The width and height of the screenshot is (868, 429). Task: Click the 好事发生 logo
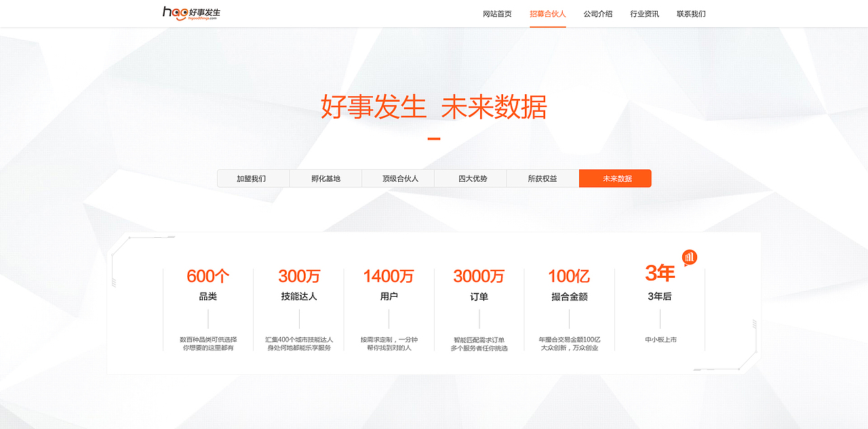coord(191,13)
